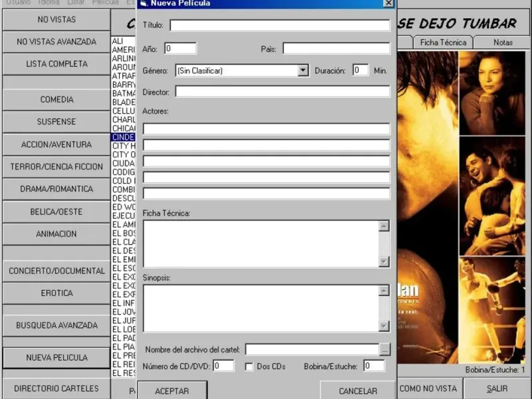This screenshot has height=399, width=532.
Task: Open the Listar menu
Action: 76,2
